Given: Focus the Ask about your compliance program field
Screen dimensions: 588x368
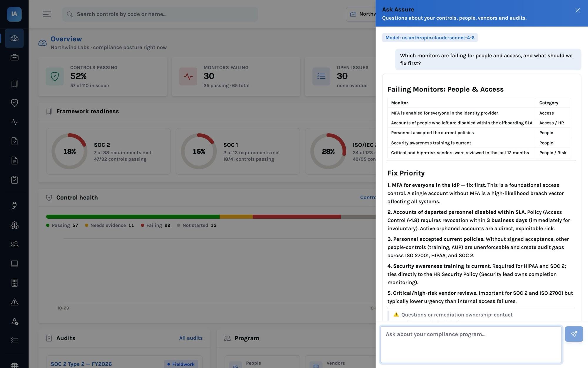Looking at the screenshot, I should click(471, 344).
